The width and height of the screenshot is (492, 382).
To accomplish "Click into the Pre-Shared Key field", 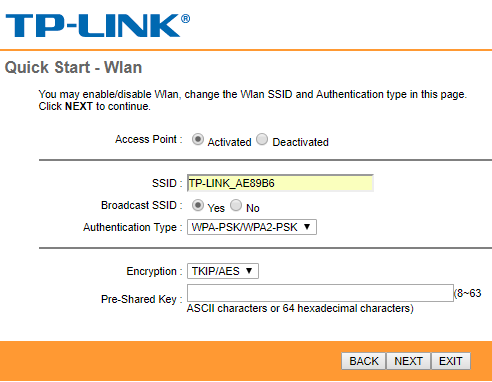I will [x=320, y=293].
